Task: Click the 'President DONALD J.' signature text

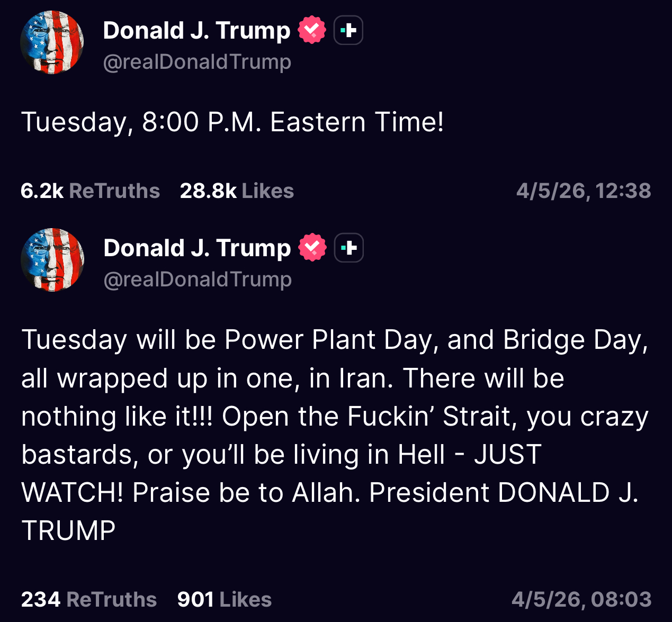Action: 503,493
